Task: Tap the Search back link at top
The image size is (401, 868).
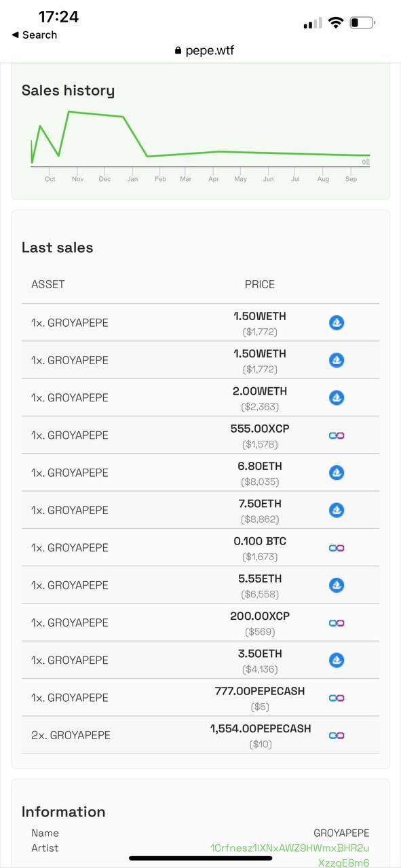Action: pos(35,35)
